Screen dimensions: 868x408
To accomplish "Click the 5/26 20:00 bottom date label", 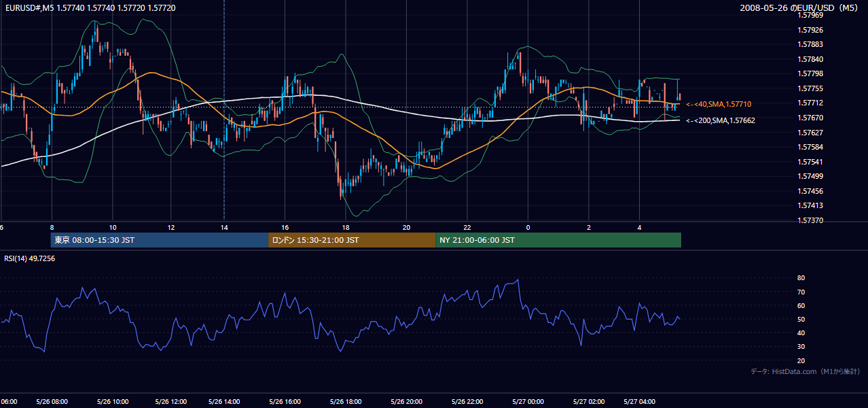I will point(406,402).
